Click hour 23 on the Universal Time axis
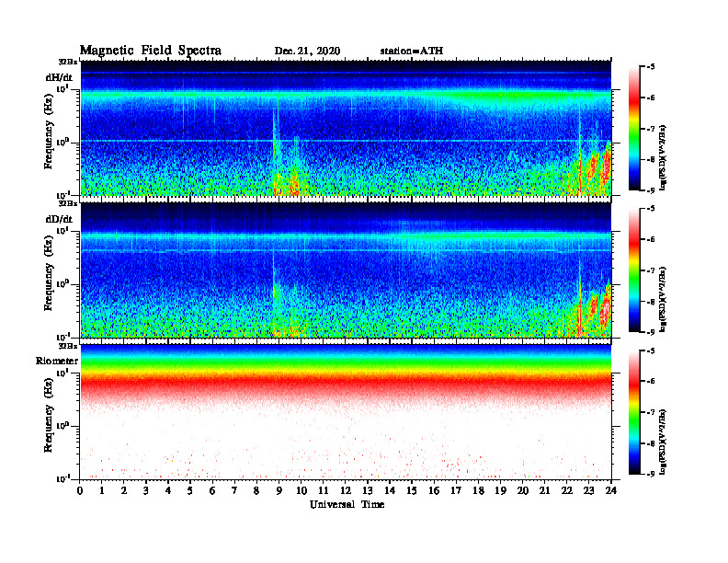 (588, 490)
